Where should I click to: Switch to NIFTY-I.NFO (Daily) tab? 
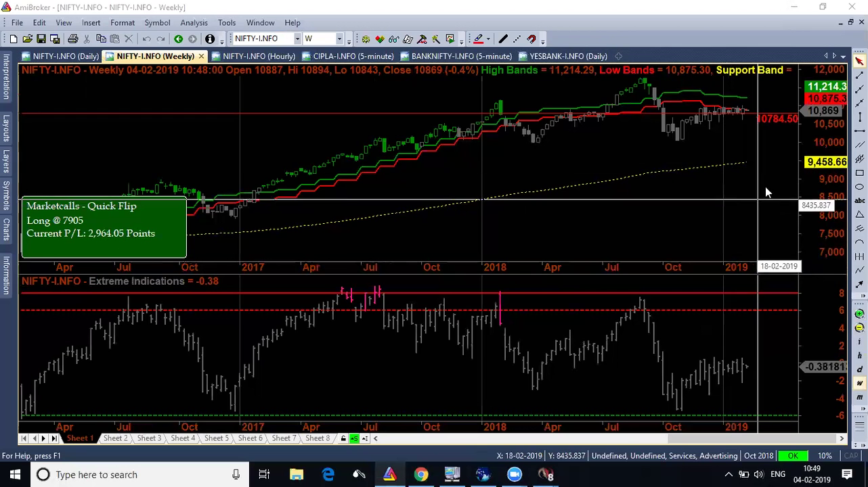coord(60,56)
